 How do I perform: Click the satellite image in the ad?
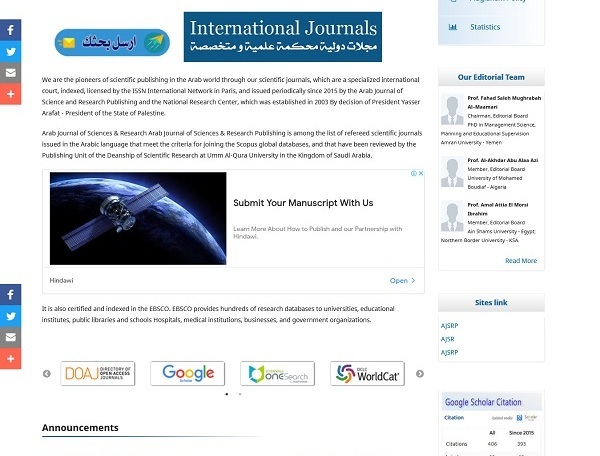(x=136, y=218)
